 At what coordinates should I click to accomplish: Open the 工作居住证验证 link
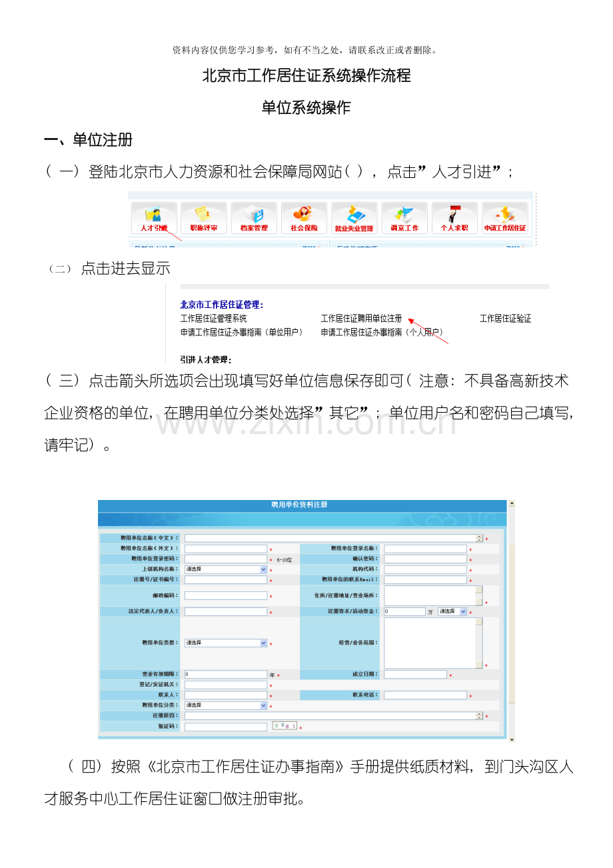coord(506,319)
